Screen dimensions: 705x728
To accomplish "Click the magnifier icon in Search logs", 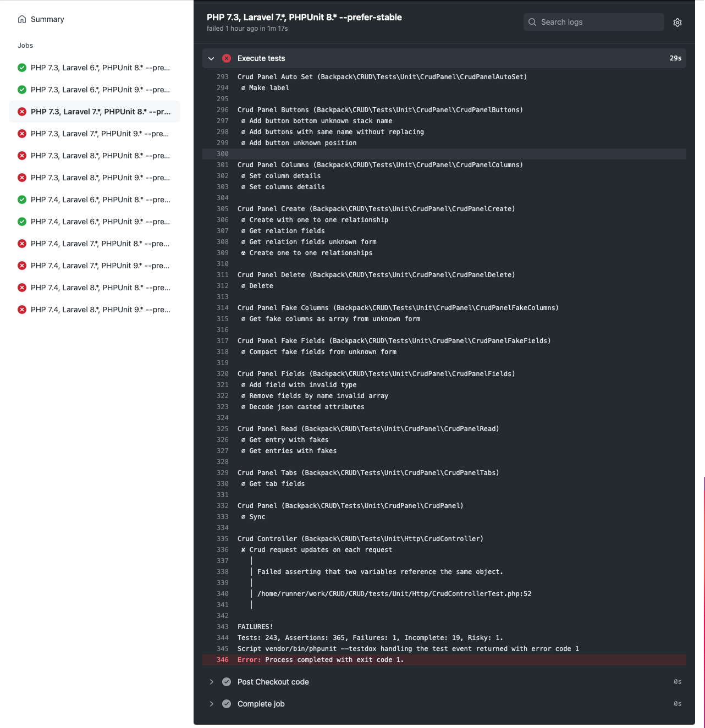I will point(532,22).
